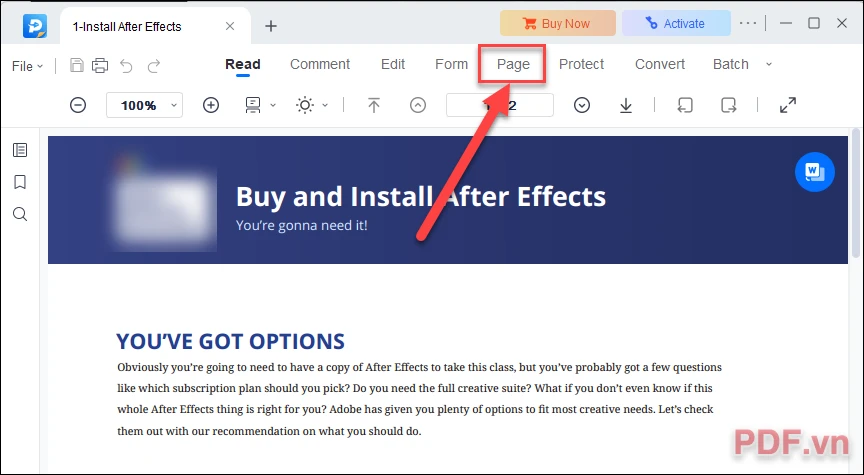Click the 'YOU'VE GOT OPTIONS' heading
This screenshot has height=475, width=864.
click(230, 342)
